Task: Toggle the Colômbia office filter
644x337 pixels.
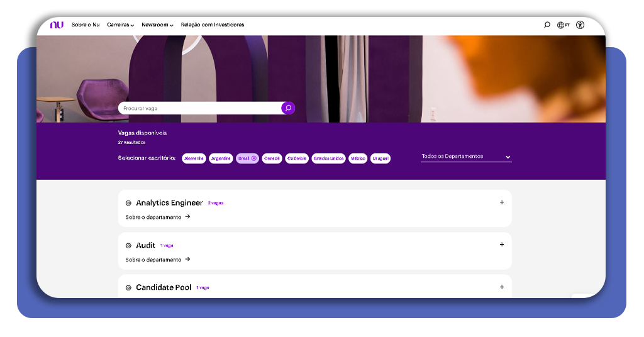Action: click(297, 158)
